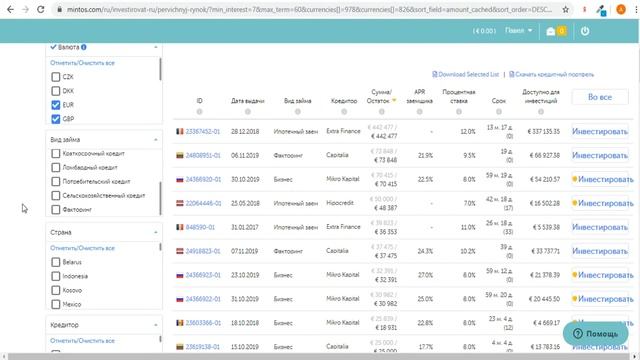640x360 pixels.
Task: Open loan 24808951-01 link
Action: click(203, 156)
